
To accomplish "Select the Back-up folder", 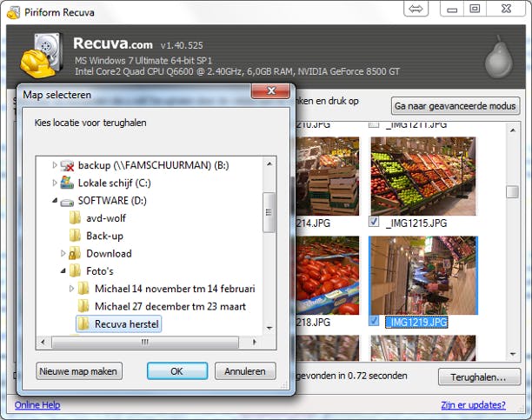I will [x=105, y=236].
